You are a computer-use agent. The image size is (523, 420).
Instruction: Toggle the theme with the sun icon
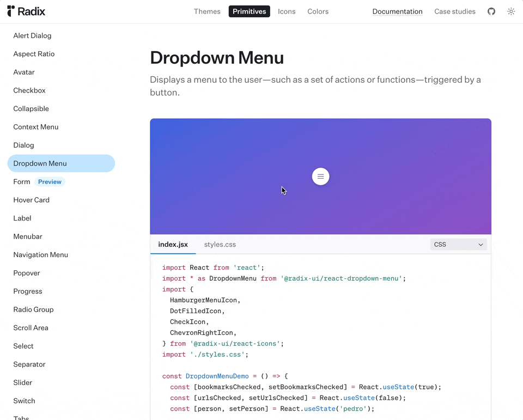[x=511, y=11]
